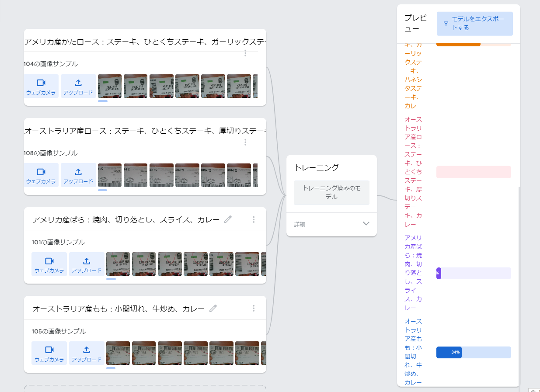Open three-dot menu of アメリカ産かたロース class

245,53
